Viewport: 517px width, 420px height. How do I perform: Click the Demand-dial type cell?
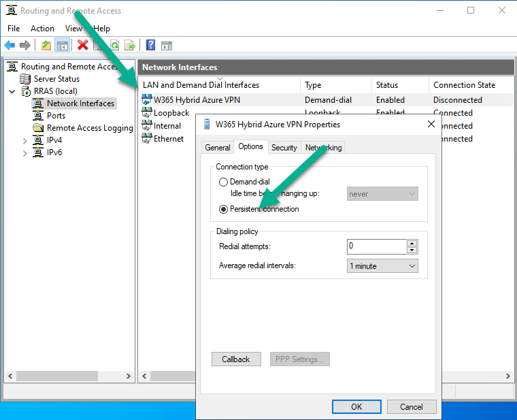328,99
